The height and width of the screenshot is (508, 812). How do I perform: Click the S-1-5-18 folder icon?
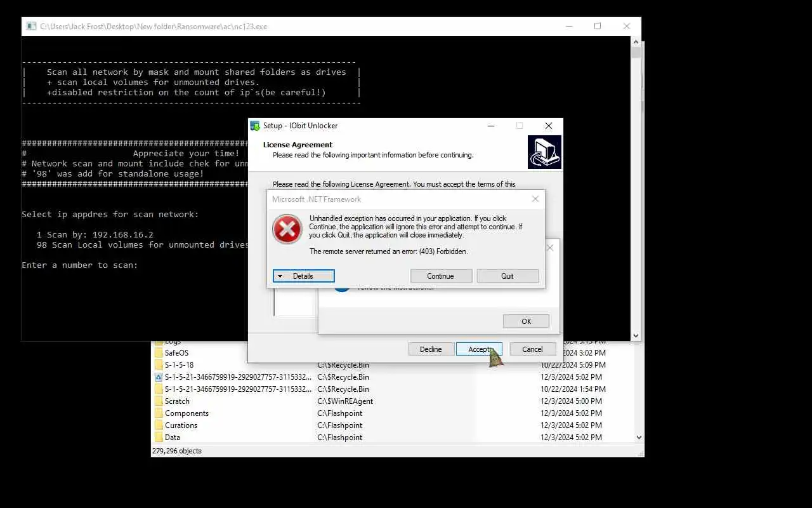(159, 365)
